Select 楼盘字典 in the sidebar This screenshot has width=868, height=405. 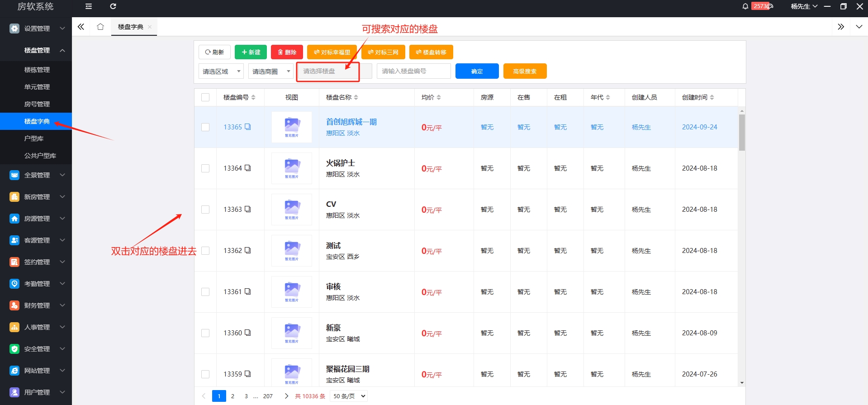click(37, 121)
